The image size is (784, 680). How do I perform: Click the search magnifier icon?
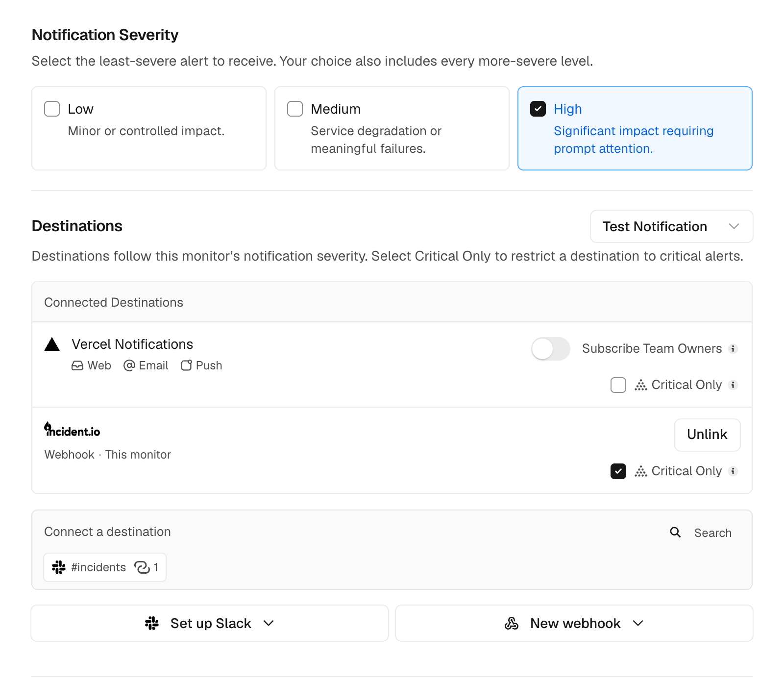675,533
